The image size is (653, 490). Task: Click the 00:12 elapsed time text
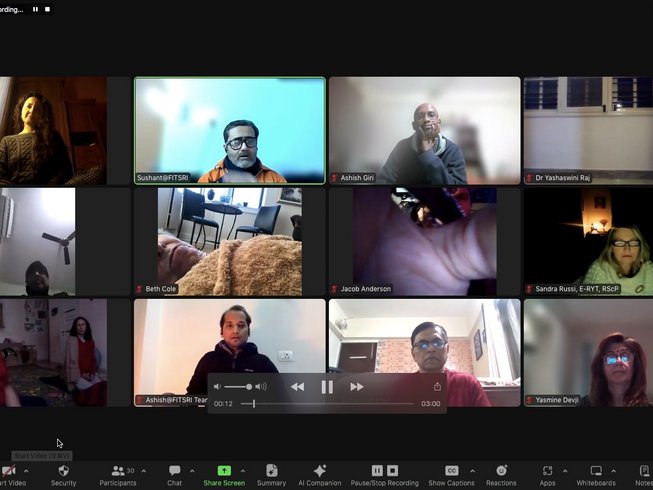[223, 404]
